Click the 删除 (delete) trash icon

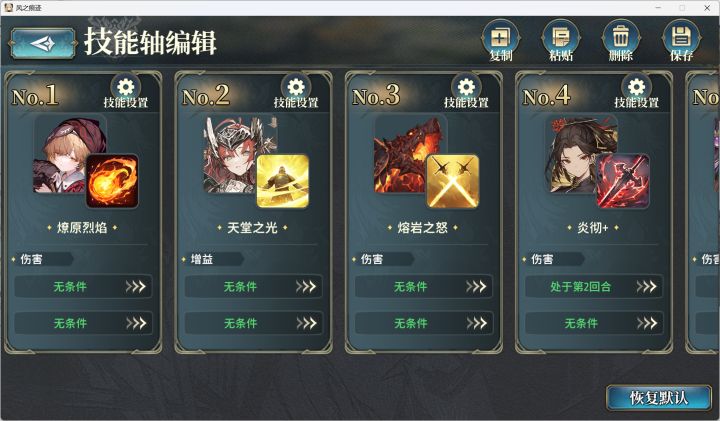(x=621, y=41)
